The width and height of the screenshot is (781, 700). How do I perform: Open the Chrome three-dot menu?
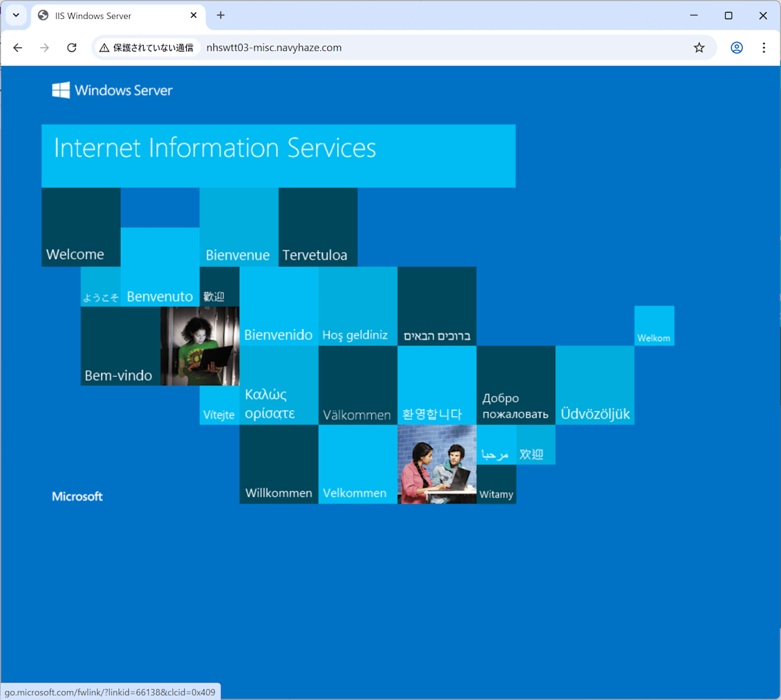(764, 48)
